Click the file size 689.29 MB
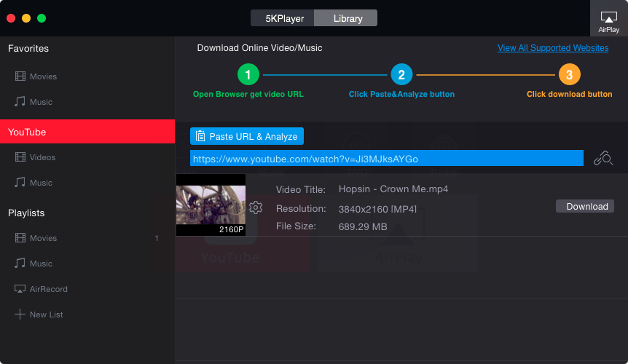This screenshot has height=364, width=628. (x=363, y=226)
